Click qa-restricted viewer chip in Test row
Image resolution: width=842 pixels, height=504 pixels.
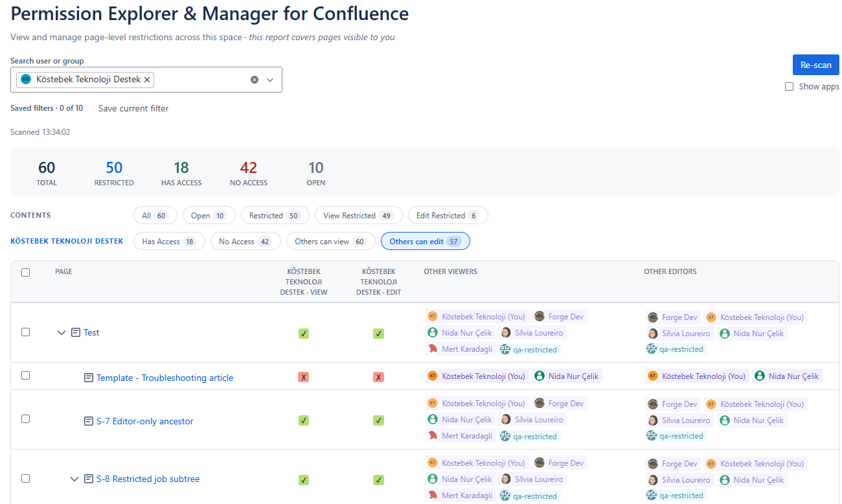pyautogui.click(x=529, y=349)
